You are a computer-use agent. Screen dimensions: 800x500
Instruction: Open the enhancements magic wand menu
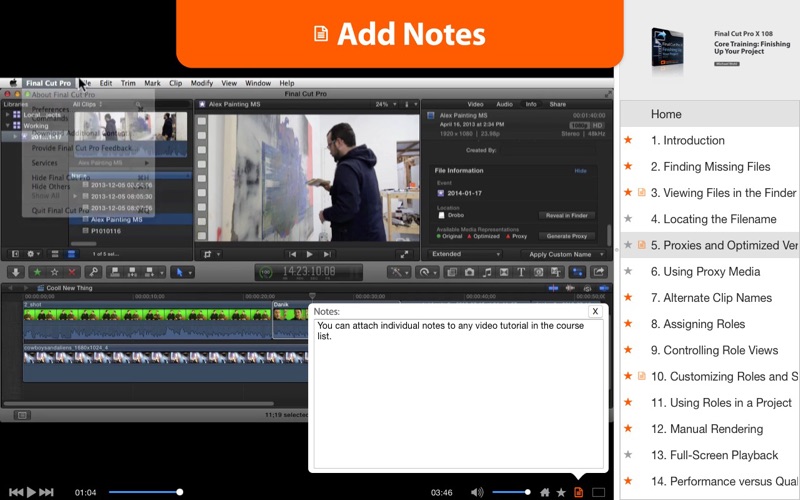pyautogui.click(x=398, y=272)
